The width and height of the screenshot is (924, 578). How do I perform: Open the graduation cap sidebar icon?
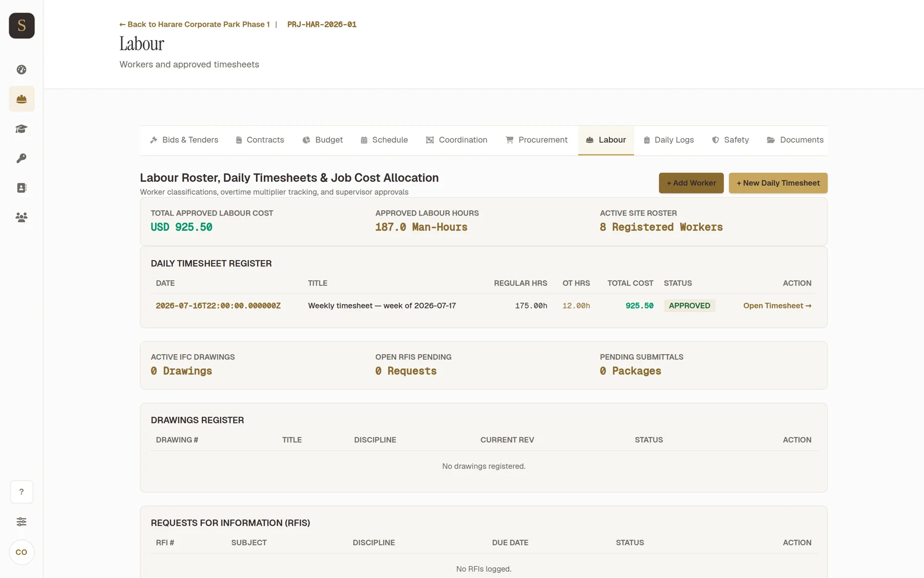(22, 128)
